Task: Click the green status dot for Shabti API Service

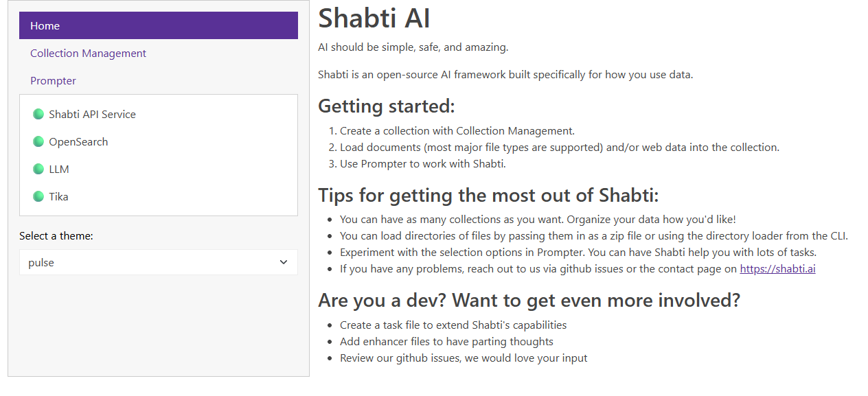Action: [38, 114]
